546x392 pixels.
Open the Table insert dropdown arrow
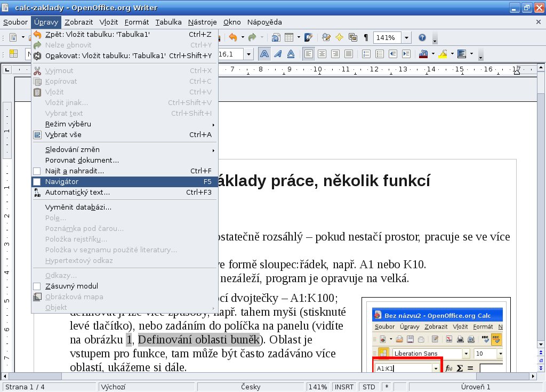coord(299,37)
